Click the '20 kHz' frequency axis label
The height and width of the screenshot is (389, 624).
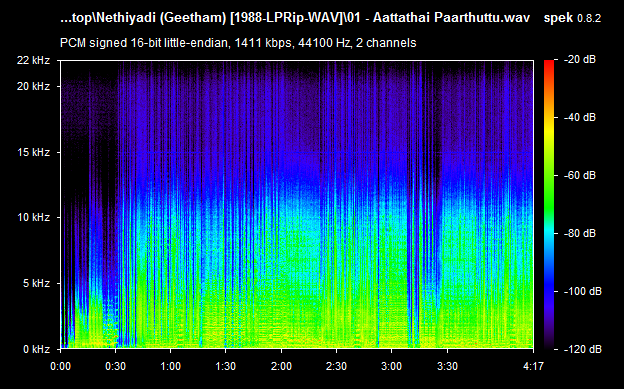(x=33, y=86)
